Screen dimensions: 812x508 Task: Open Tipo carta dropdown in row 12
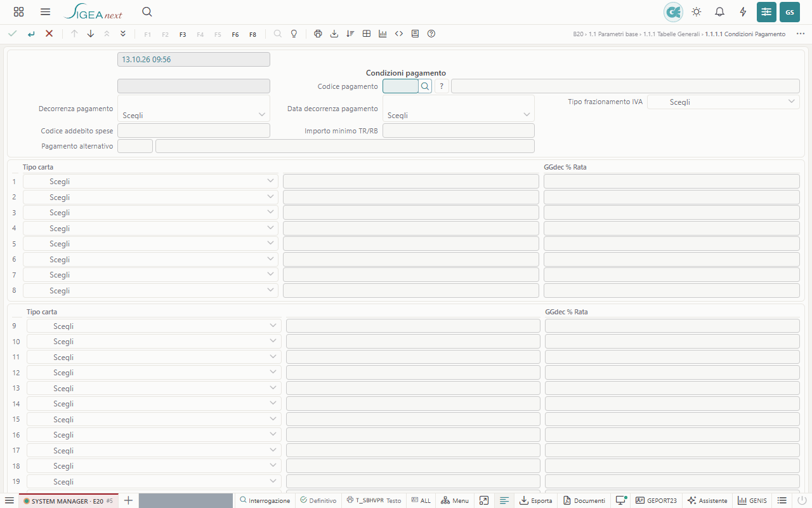[154, 373]
